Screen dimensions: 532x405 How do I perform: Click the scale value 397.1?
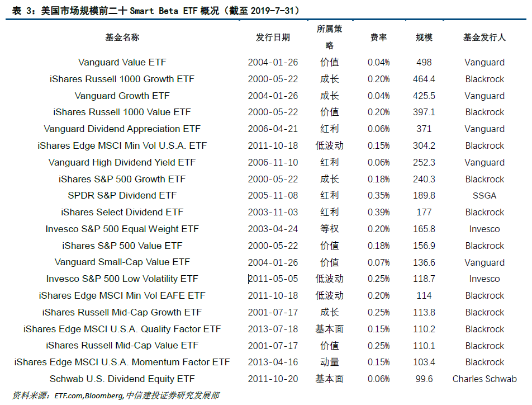pyautogui.click(x=424, y=112)
